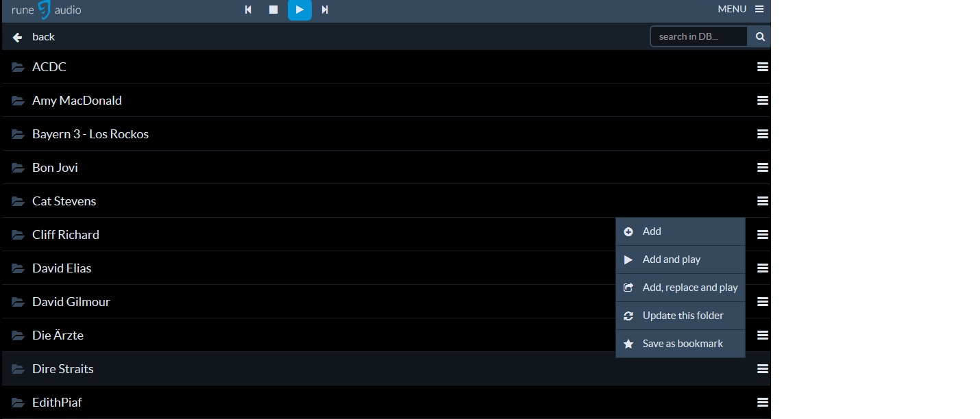Screen dimensions: 980x419
Task: Select Update this folder
Action: coord(681,316)
